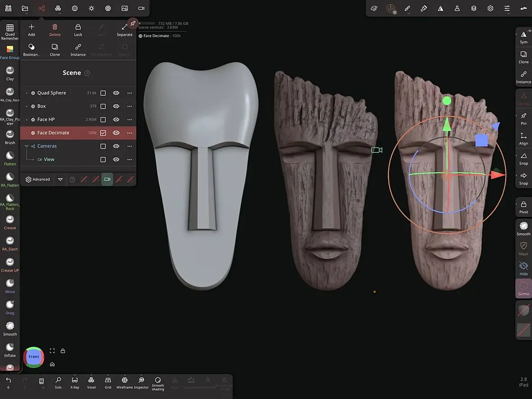Uncheck the Face Decimate checkbox
The height and width of the screenshot is (399, 532).
click(x=103, y=133)
